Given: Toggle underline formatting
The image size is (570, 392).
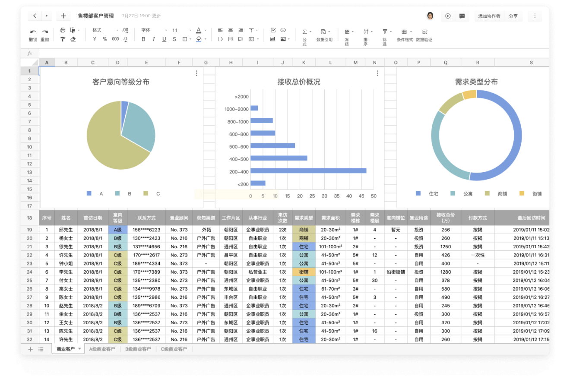Looking at the screenshot, I should coord(164,39).
